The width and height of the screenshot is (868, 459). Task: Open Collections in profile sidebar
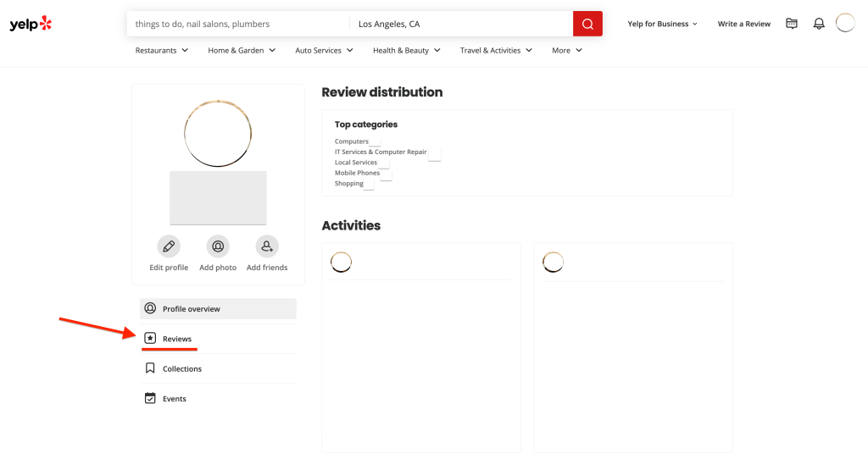pos(181,368)
